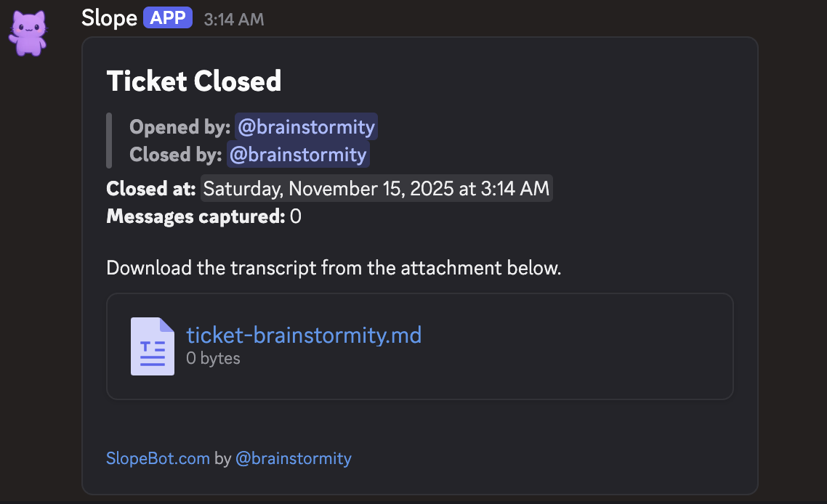Click the markdown file document icon

pos(152,346)
